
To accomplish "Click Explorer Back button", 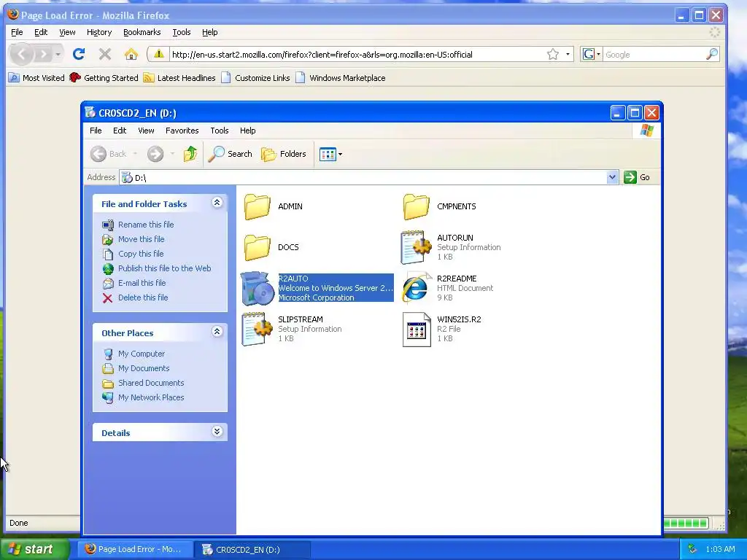I will tap(109, 154).
